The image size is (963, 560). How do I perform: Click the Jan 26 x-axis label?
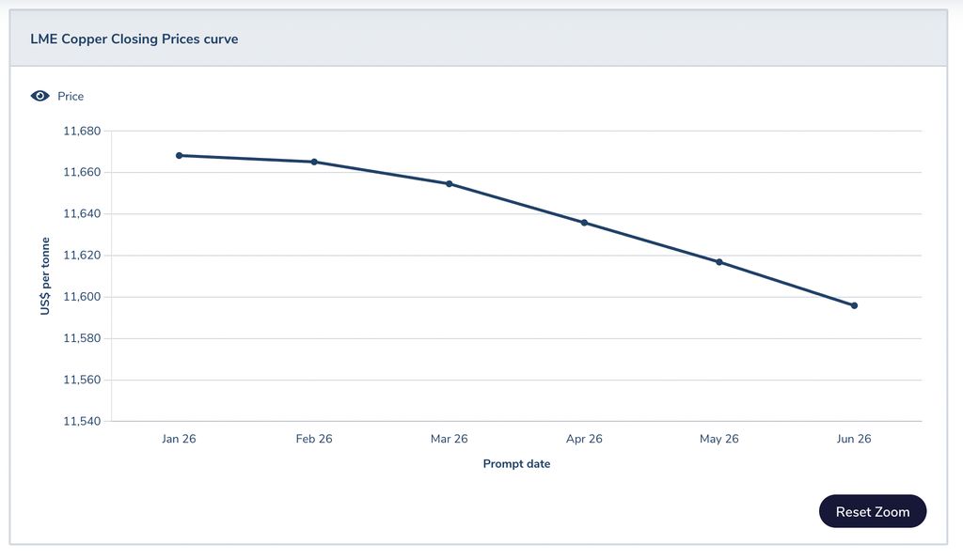(x=179, y=439)
